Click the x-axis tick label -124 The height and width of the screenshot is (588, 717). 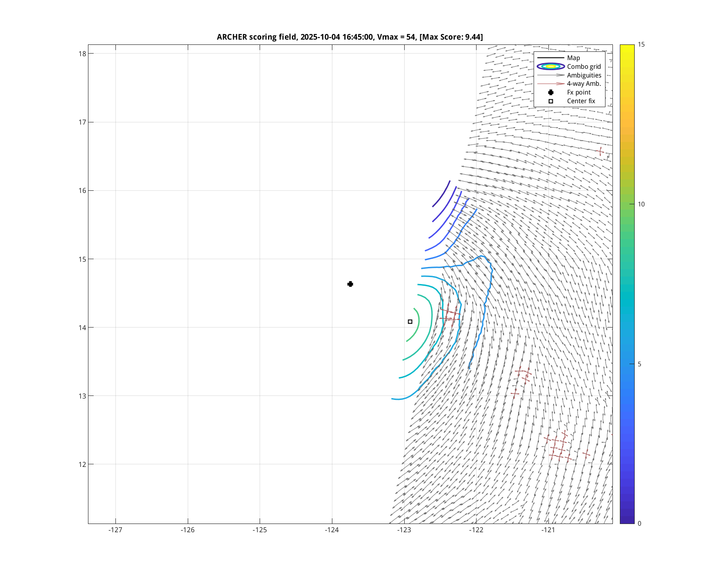(332, 530)
